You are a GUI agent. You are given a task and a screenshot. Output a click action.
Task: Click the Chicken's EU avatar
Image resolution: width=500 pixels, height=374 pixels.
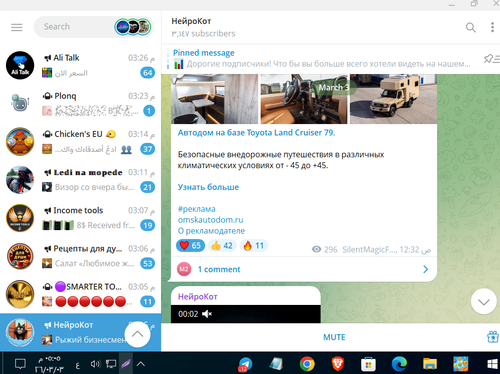pos(20,142)
